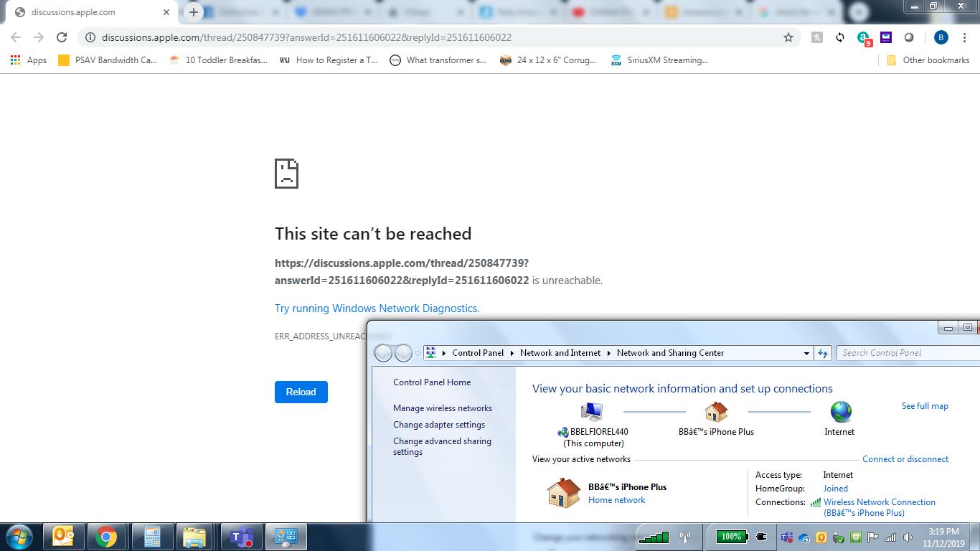
Task: Select 'Control Panel' in the breadcrumb path
Action: pyautogui.click(x=478, y=353)
